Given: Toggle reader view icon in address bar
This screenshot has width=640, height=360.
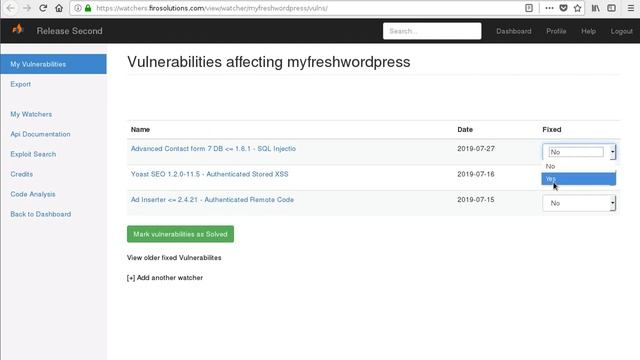Looking at the screenshot, I should tap(529, 8).
